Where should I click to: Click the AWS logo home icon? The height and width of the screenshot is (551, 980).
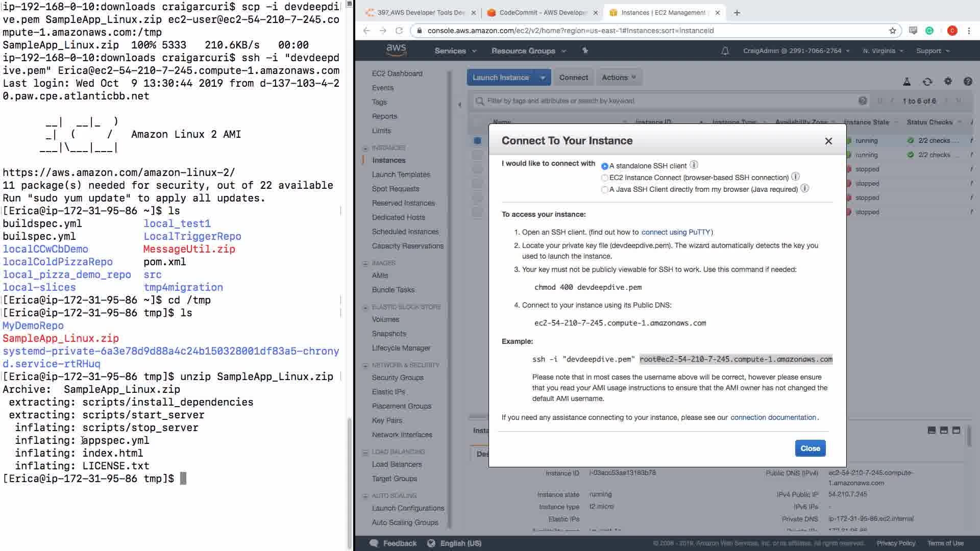(x=396, y=50)
